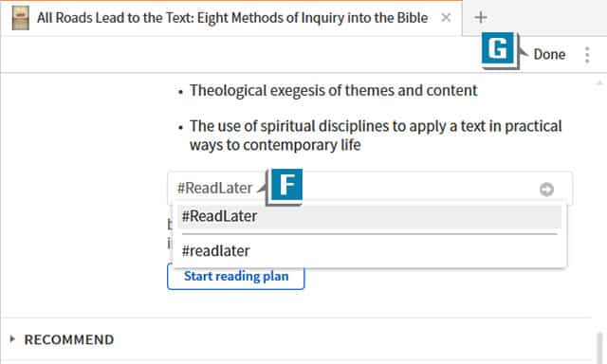
Task: Select the All Roads Lead tab title
Action: (232, 18)
